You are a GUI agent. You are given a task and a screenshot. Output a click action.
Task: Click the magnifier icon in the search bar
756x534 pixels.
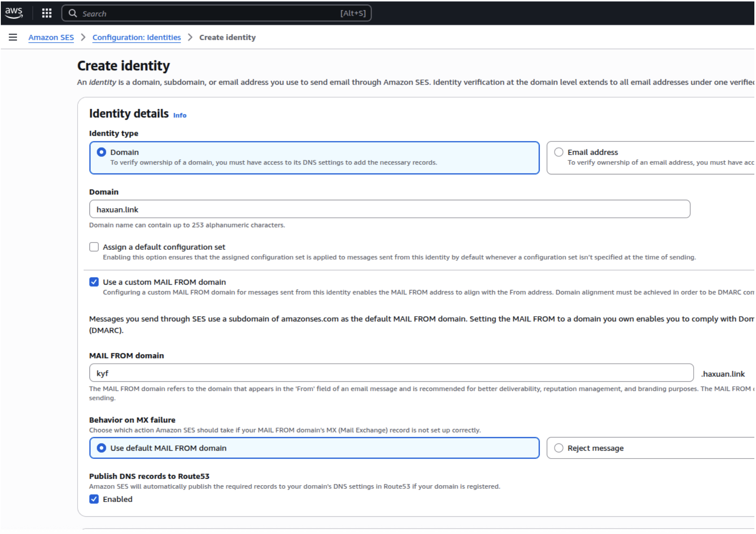pos(73,13)
